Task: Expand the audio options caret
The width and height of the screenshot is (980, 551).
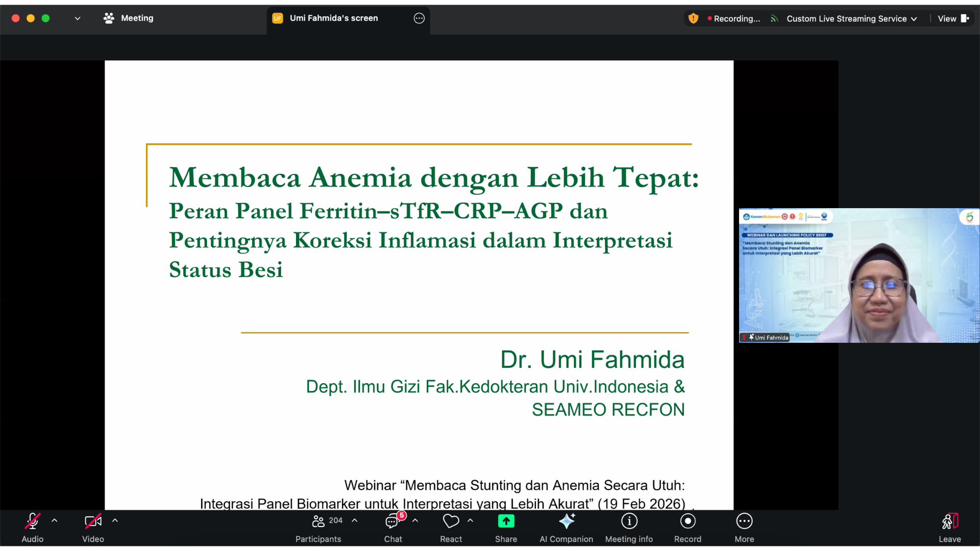Action: (x=55, y=520)
